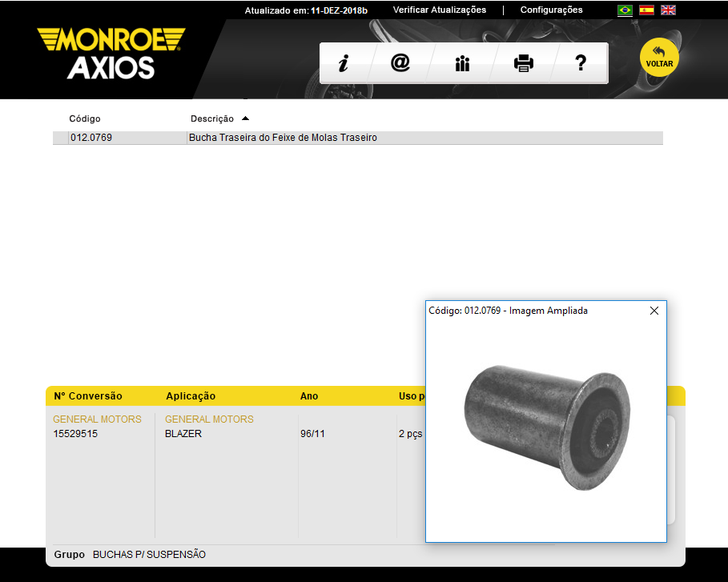
Task: Print using the printer icon
Action: (524, 63)
